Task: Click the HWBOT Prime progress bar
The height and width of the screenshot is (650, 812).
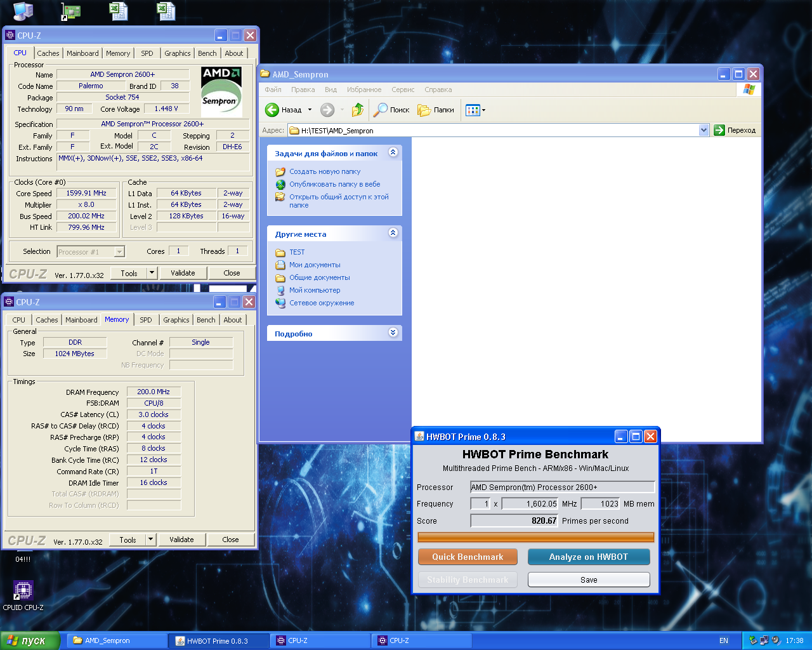Action: click(536, 537)
